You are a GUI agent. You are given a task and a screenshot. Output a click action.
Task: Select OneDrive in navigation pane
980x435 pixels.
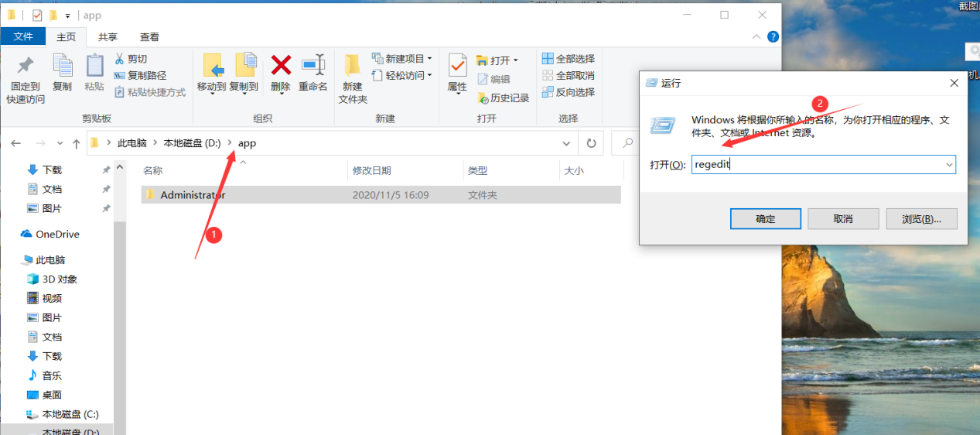[x=56, y=234]
